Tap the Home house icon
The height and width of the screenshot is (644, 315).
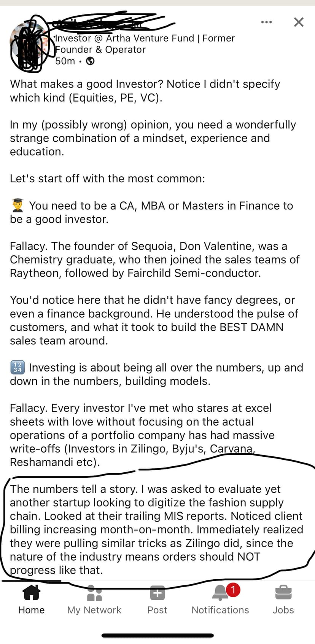click(31, 592)
